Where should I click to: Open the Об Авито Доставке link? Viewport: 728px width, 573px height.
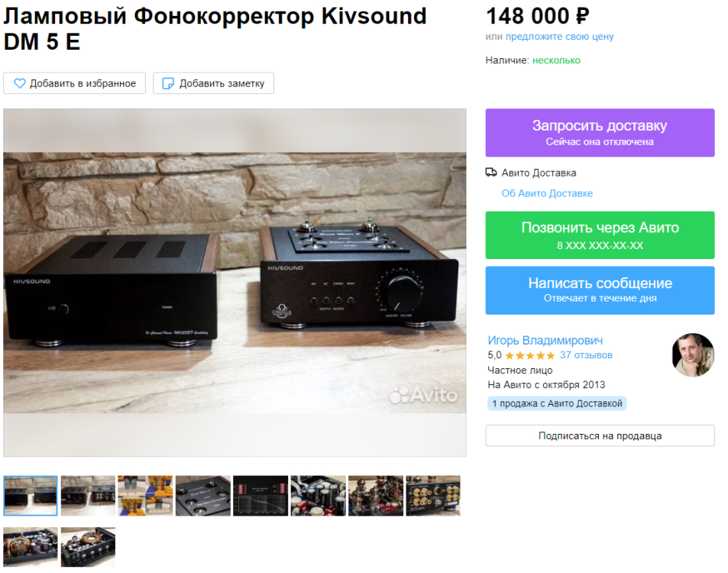[547, 193]
